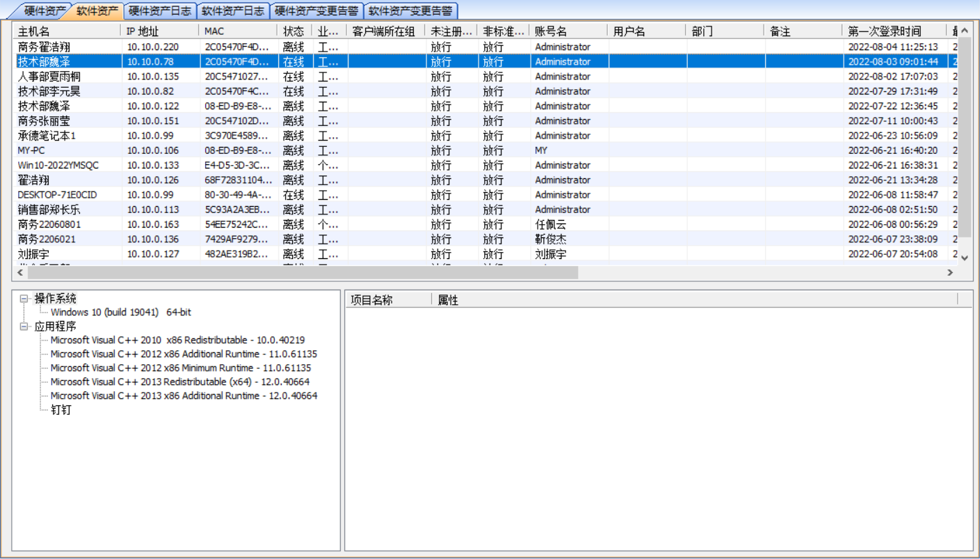
Task: Go to the 硬件资产变更告警 tab
Action: tap(316, 11)
